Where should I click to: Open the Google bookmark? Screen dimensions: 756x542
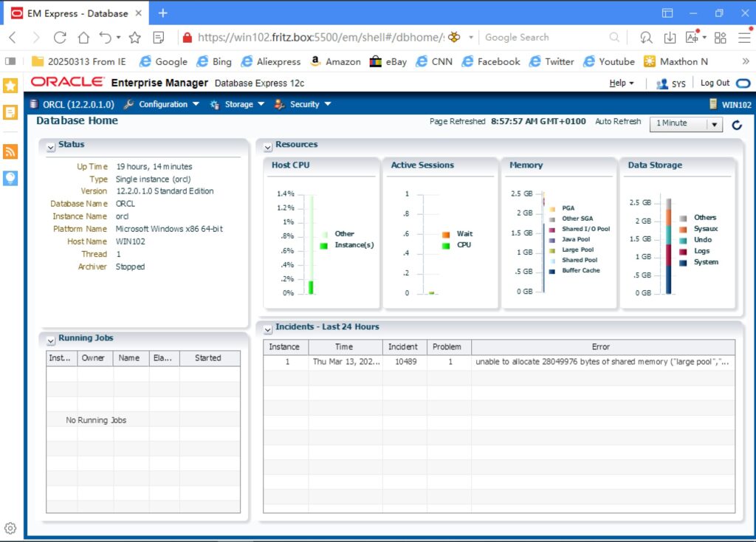tap(163, 61)
